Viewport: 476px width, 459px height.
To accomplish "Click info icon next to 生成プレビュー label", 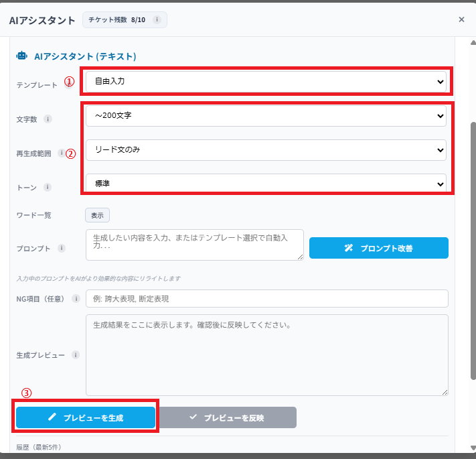I will point(76,354).
